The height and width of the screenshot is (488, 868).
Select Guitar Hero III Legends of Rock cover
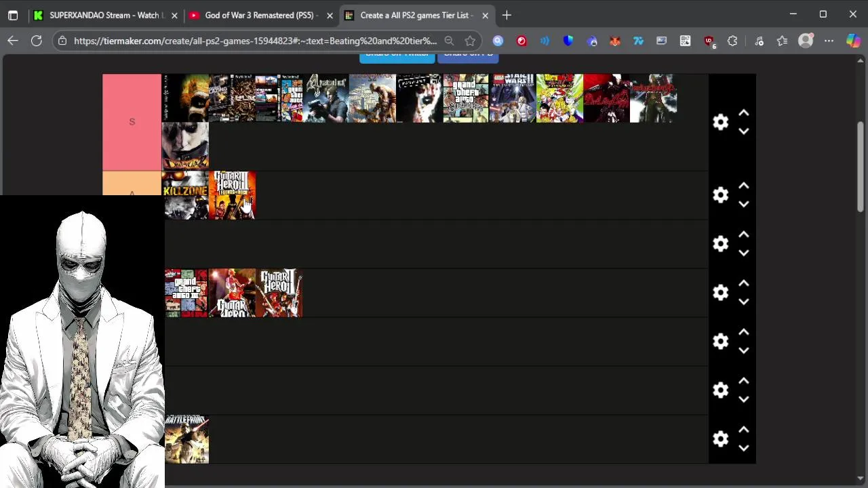[x=233, y=195]
